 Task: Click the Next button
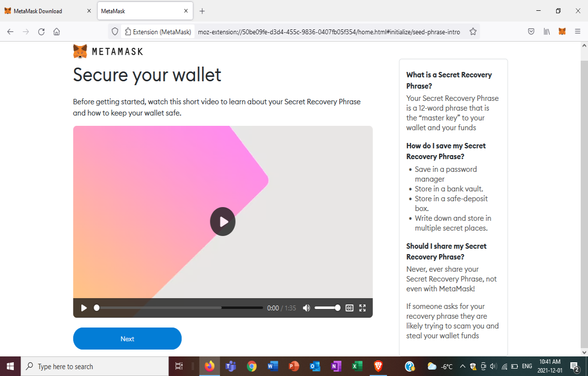click(x=127, y=339)
